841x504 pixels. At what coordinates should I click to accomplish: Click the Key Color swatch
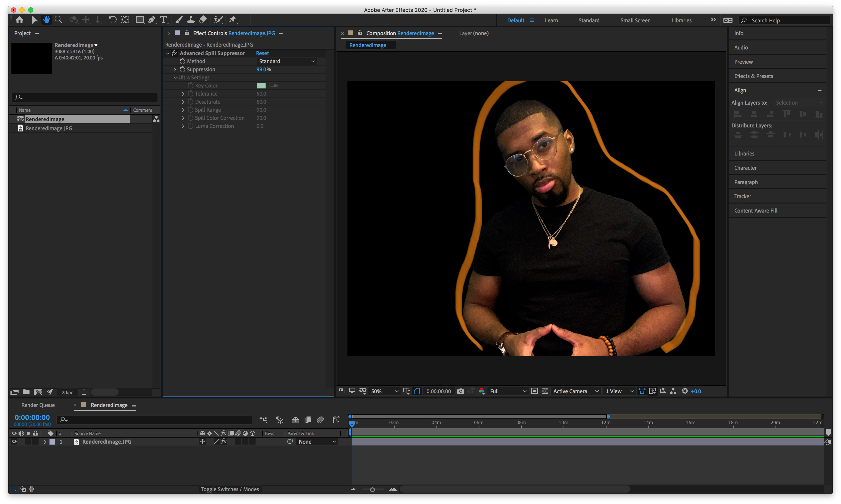pos(261,86)
